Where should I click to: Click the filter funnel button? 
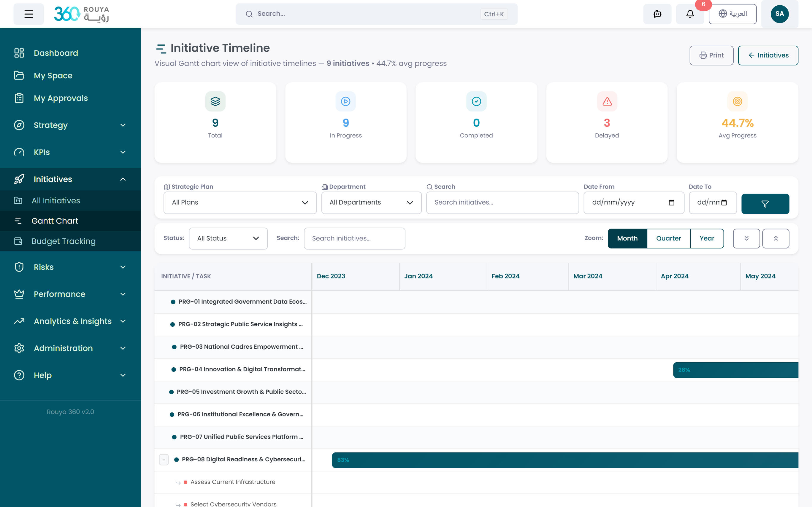pyautogui.click(x=765, y=204)
